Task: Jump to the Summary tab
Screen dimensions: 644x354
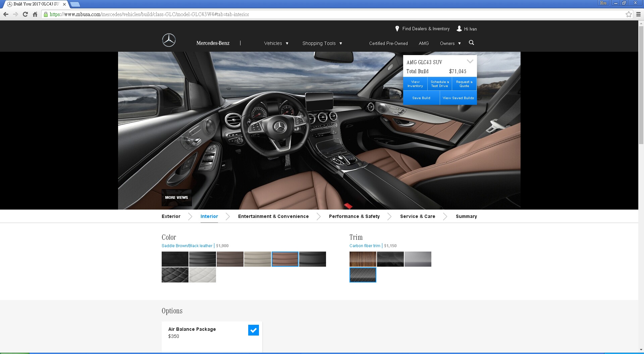Action: (x=466, y=216)
